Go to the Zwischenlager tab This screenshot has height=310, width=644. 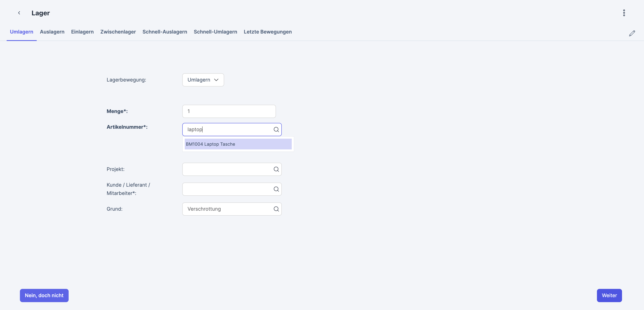click(118, 32)
